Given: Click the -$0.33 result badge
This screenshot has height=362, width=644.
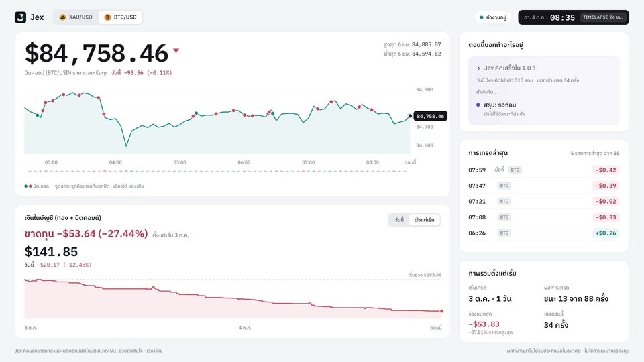Looking at the screenshot, I should (x=606, y=217).
